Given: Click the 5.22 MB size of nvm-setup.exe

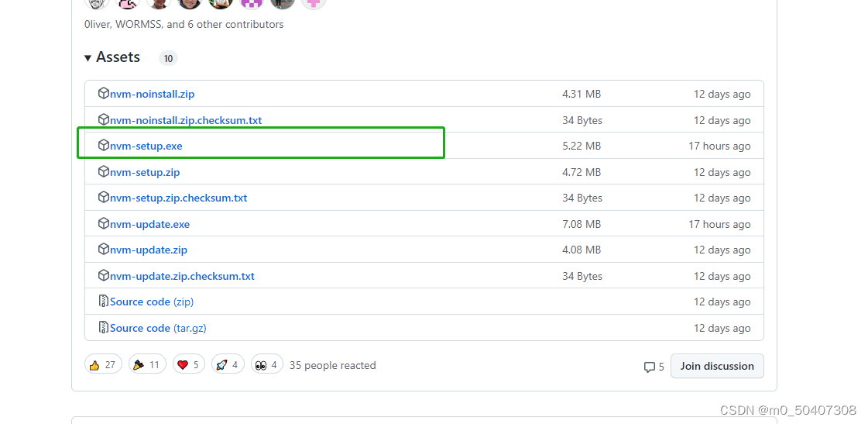Looking at the screenshot, I should [x=582, y=147].
